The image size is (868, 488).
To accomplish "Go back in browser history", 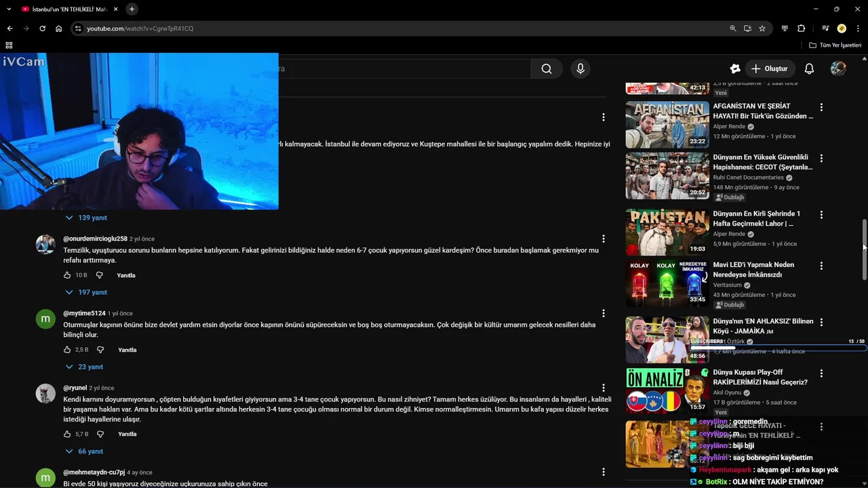I will coord(9,28).
